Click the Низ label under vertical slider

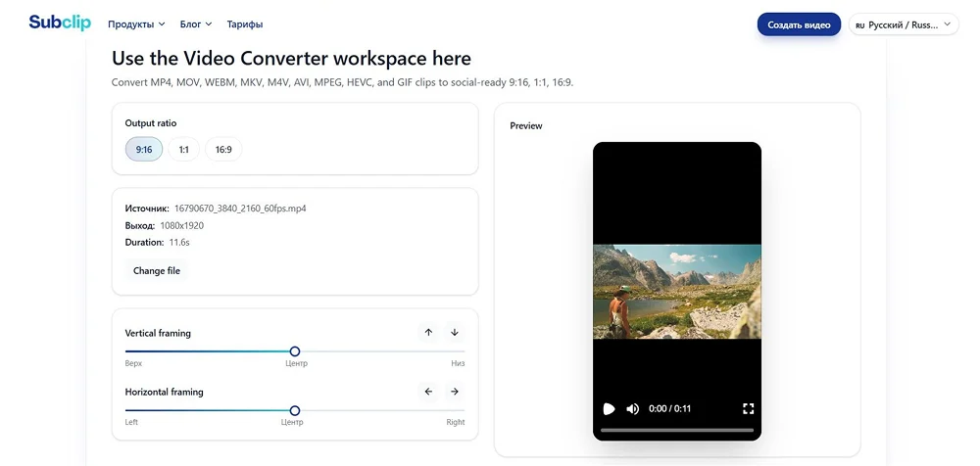click(x=458, y=363)
